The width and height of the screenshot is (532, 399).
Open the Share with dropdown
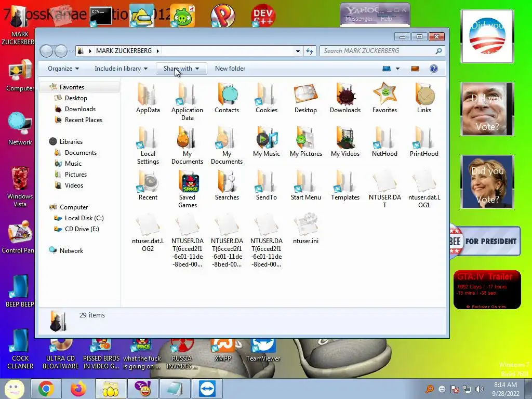pos(181,69)
